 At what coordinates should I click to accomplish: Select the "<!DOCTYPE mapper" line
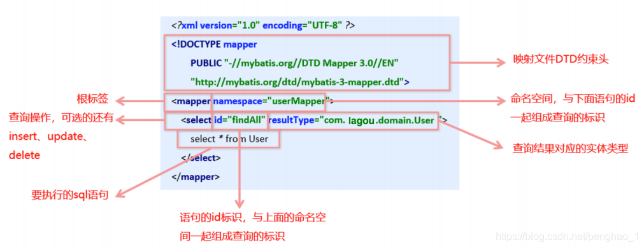pyautogui.click(x=215, y=45)
